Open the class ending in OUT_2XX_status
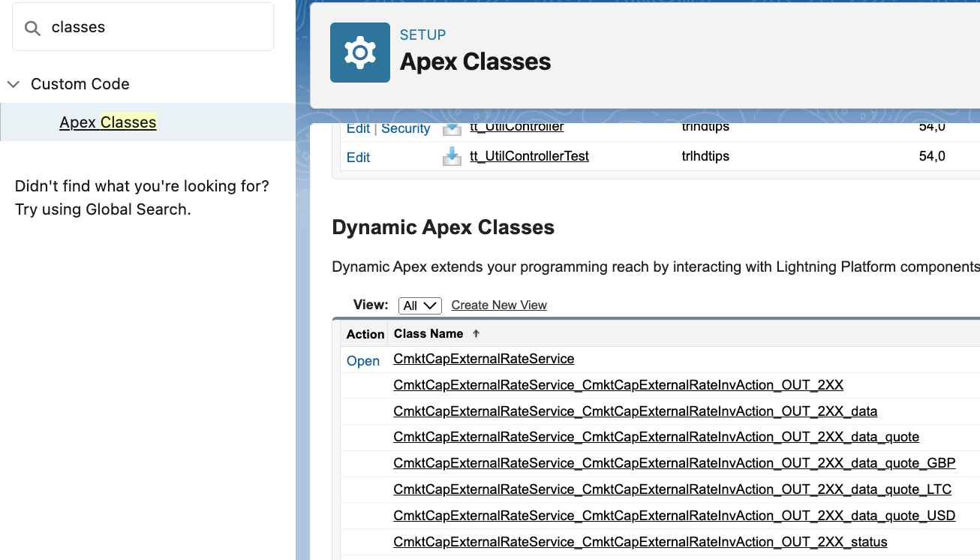The image size is (980, 560). pos(640,542)
